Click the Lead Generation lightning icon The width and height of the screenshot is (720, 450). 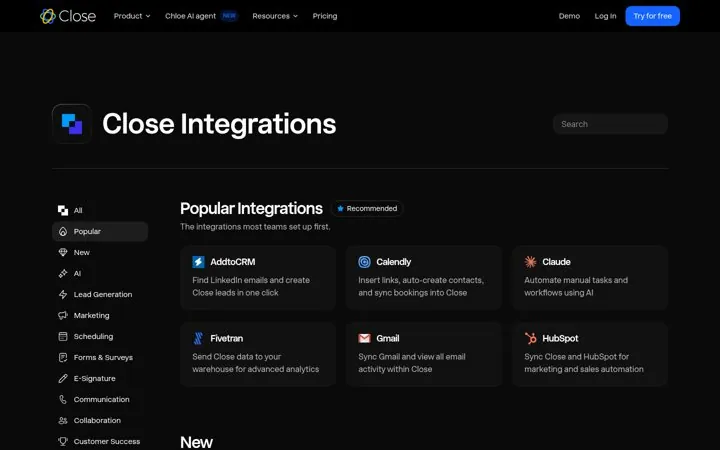pyautogui.click(x=63, y=294)
